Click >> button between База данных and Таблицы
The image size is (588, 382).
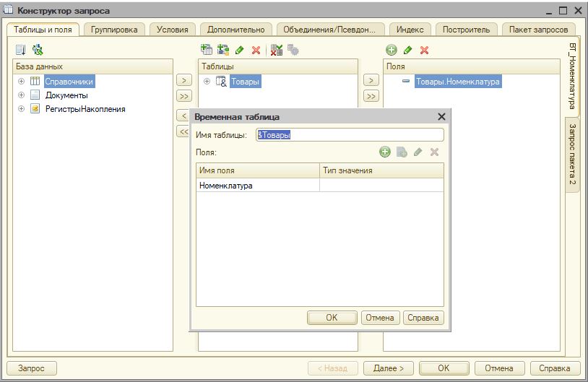tap(183, 96)
